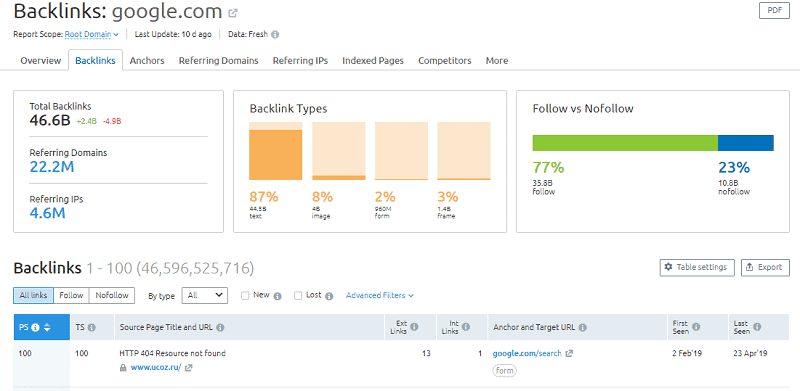This screenshot has width=800, height=391.
Task: Enable the New backlinks checkbox
Action: (245, 296)
